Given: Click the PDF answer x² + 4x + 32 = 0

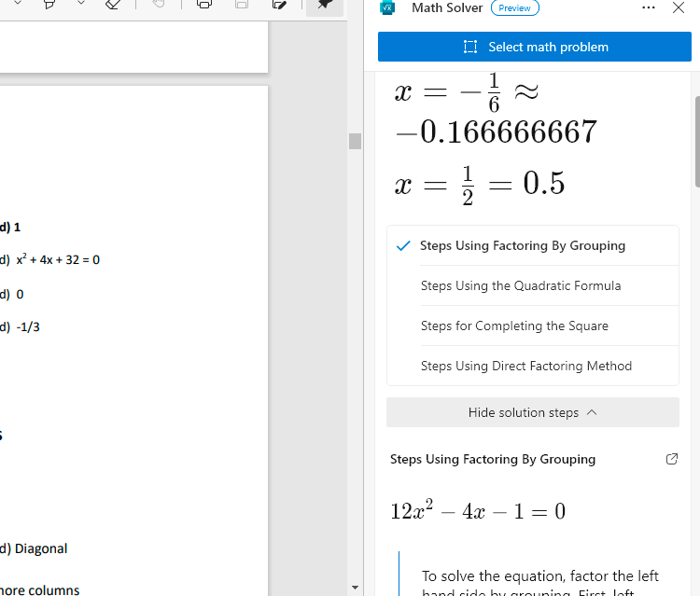Looking at the screenshot, I should (x=58, y=259).
